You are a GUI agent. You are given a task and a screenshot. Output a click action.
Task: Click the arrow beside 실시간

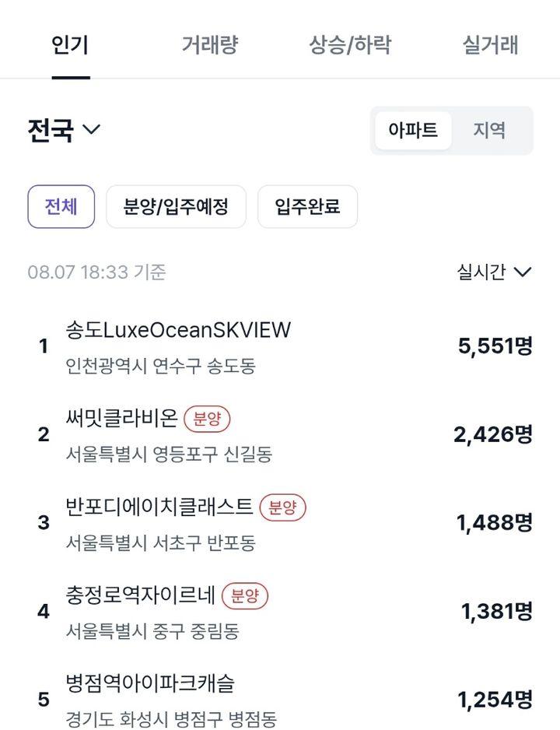point(523,272)
